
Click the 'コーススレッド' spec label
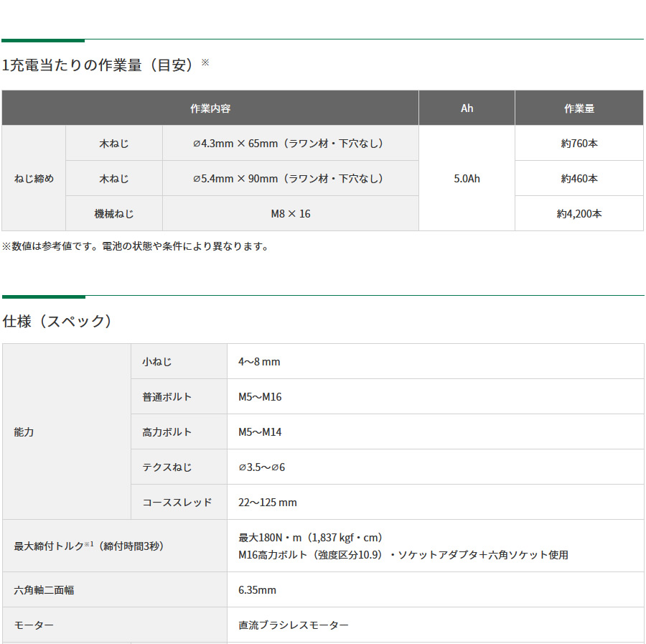click(177, 503)
